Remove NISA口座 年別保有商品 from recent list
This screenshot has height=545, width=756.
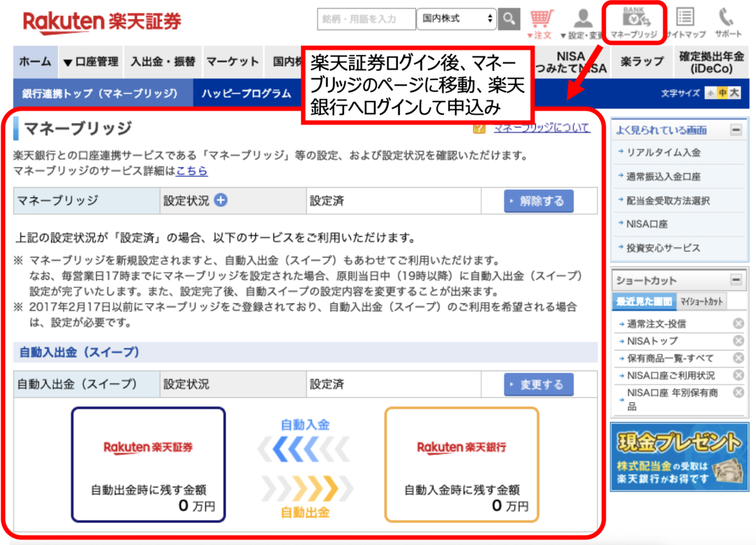pos(738,393)
